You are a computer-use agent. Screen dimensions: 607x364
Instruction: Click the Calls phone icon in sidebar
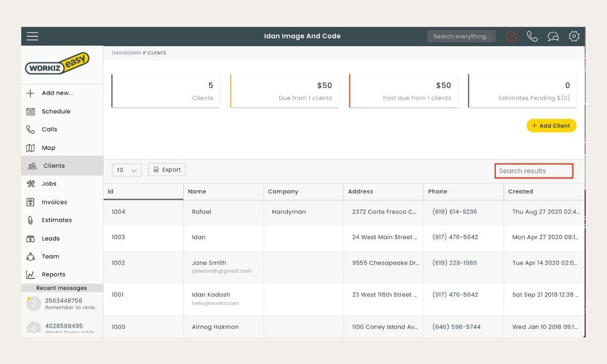(30, 130)
